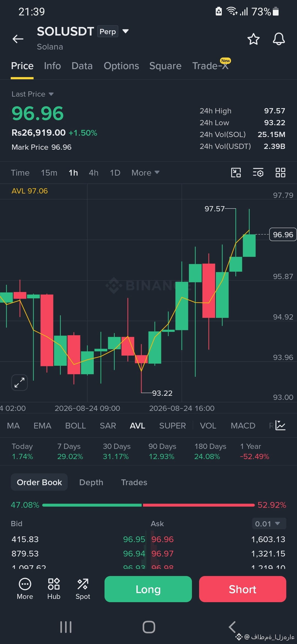Expand chart to fullscreen
The width and height of the screenshot is (297, 644).
(20, 382)
